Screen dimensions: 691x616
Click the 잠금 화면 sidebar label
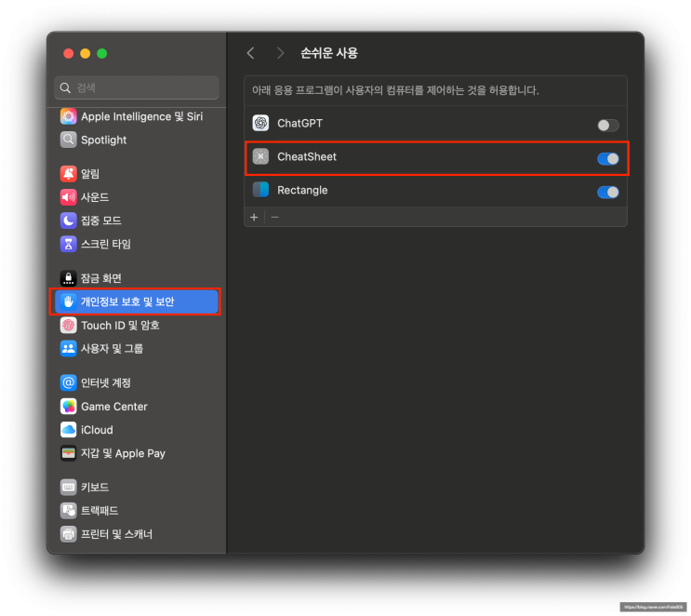(x=101, y=278)
